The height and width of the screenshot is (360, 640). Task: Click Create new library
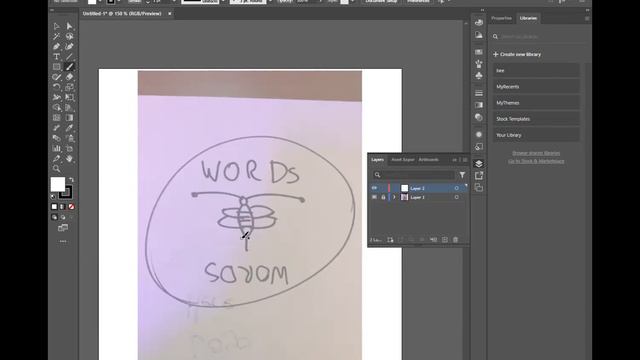point(517,54)
